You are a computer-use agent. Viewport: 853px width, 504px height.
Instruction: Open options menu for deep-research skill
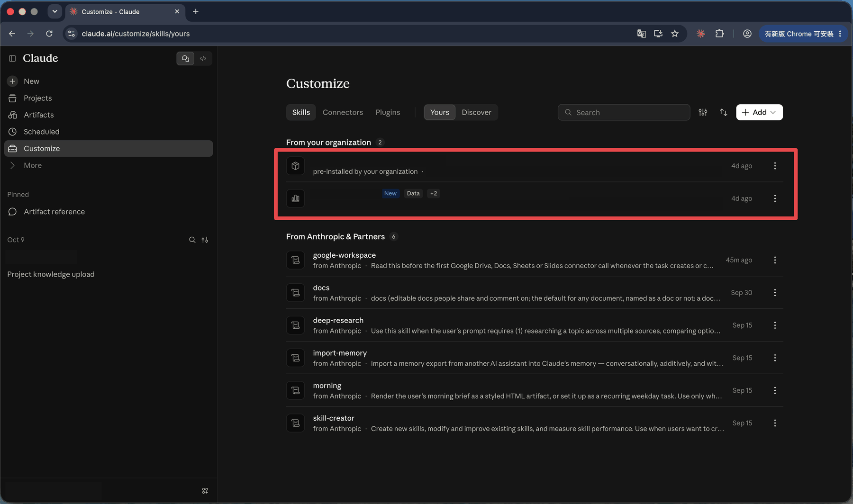(x=775, y=325)
